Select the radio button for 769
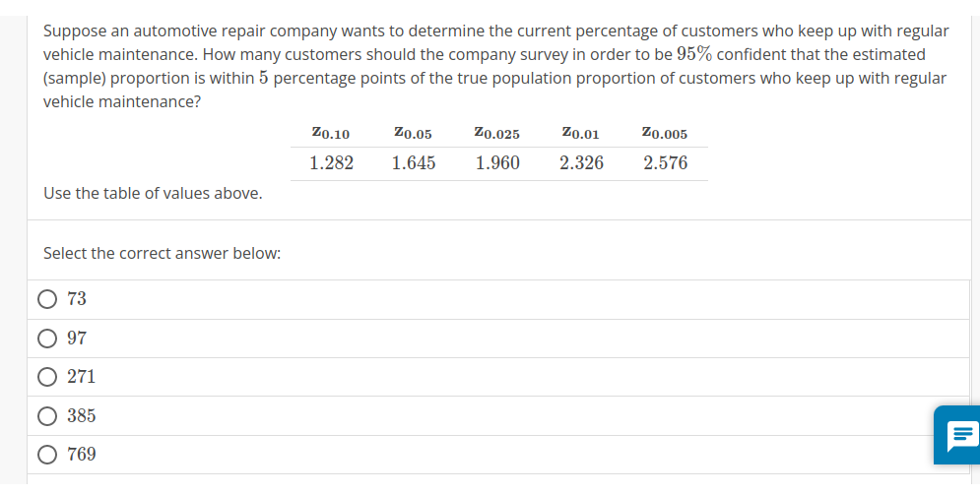 (47, 455)
